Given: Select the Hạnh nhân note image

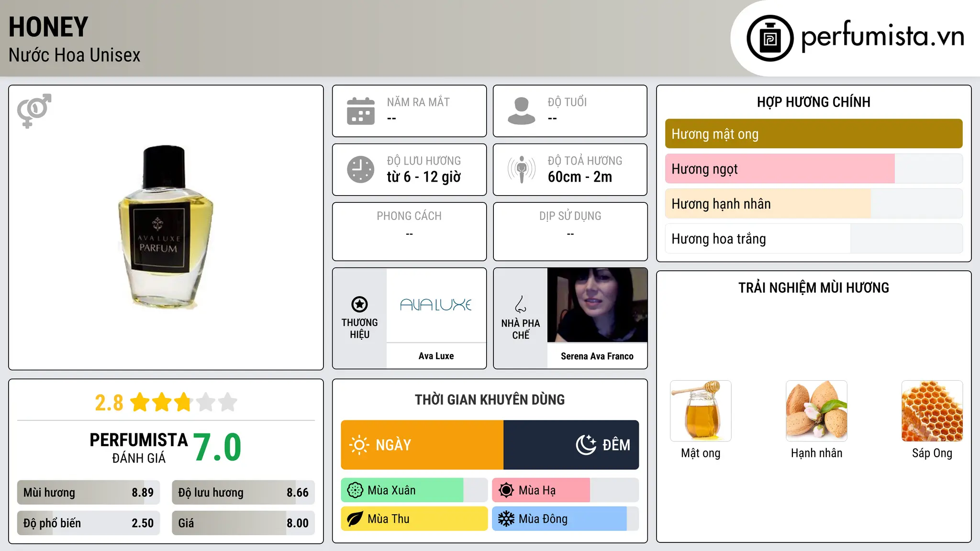Looking at the screenshot, I should point(816,411).
